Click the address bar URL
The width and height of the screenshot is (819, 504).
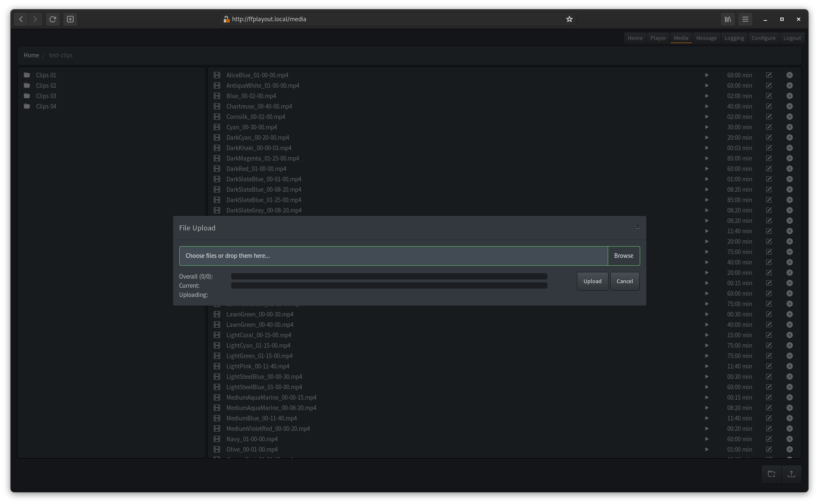(x=269, y=19)
